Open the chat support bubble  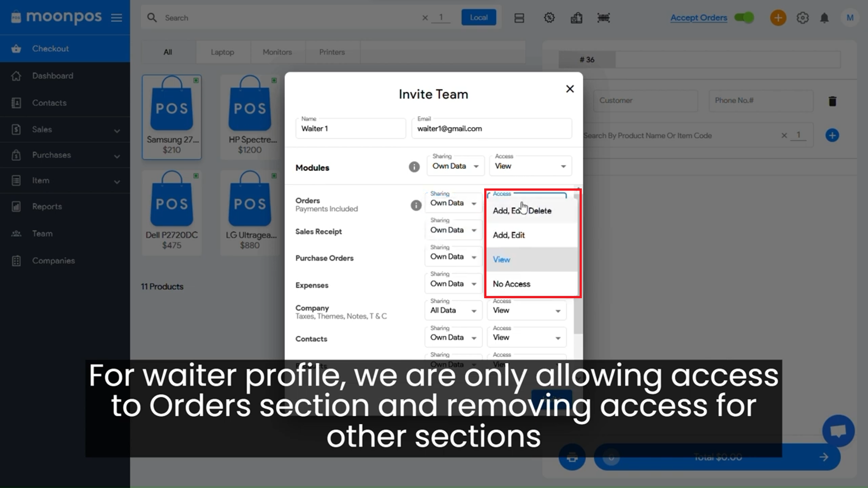point(838,431)
